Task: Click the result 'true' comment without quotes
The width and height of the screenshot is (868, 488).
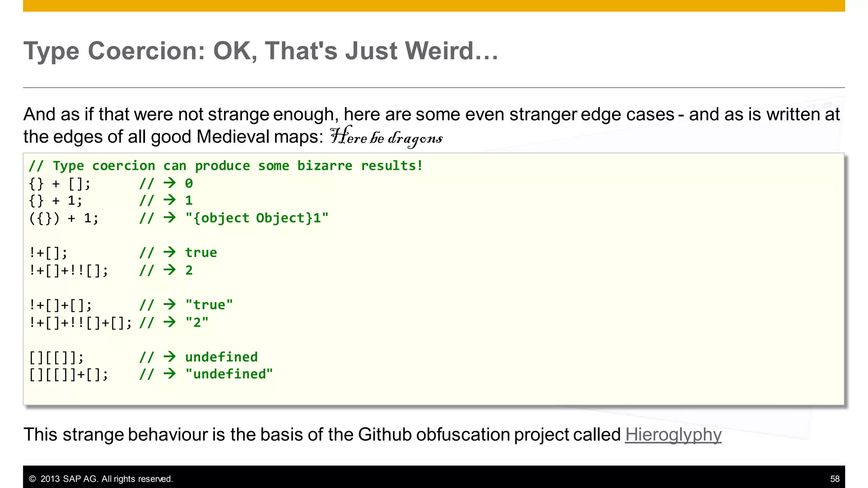Action: tap(201, 253)
